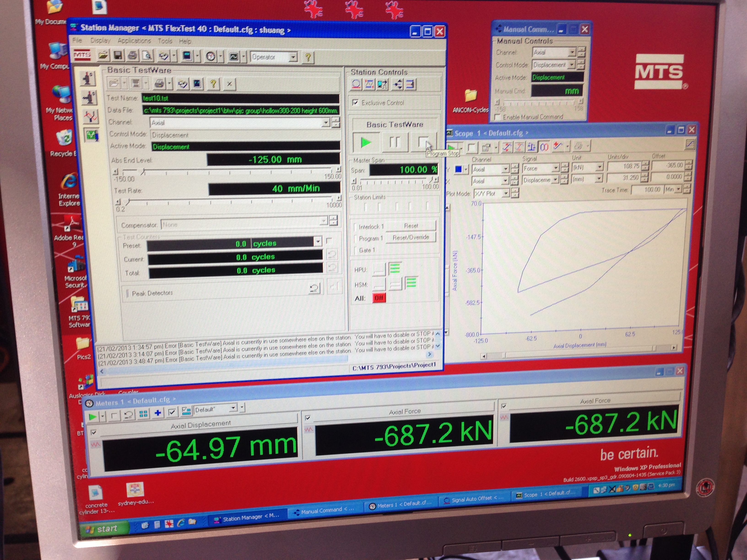Open Scope Trace Time Min unit dropdown
The height and width of the screenshot is (560, 747).
(678, 189)
